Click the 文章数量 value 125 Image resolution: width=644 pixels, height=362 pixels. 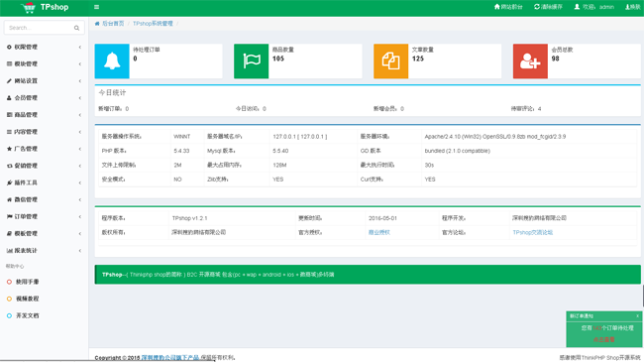(x=418, y=59)
